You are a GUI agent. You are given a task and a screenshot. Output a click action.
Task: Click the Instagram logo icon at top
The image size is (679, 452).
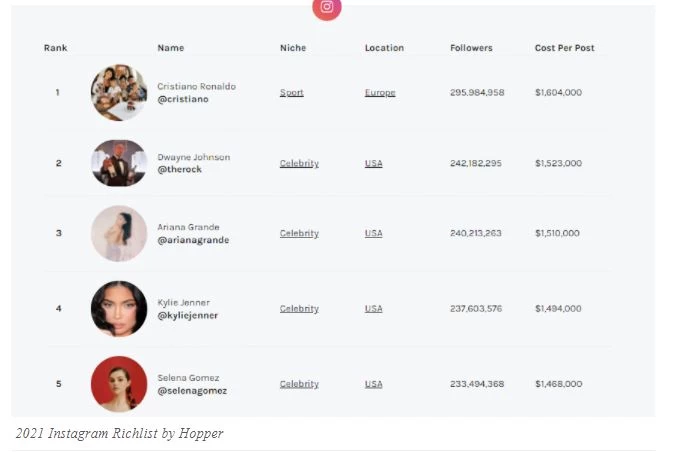[x=327, y=8]
